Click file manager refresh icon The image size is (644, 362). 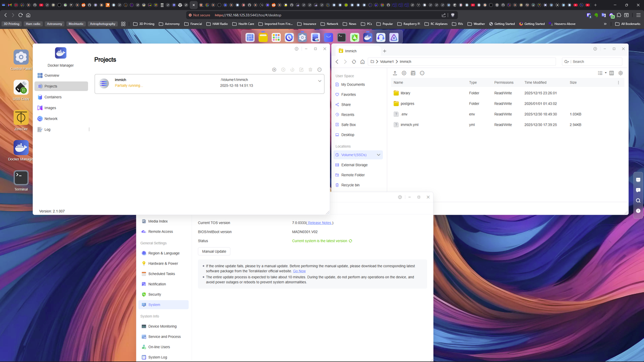(x=354, y=61)
